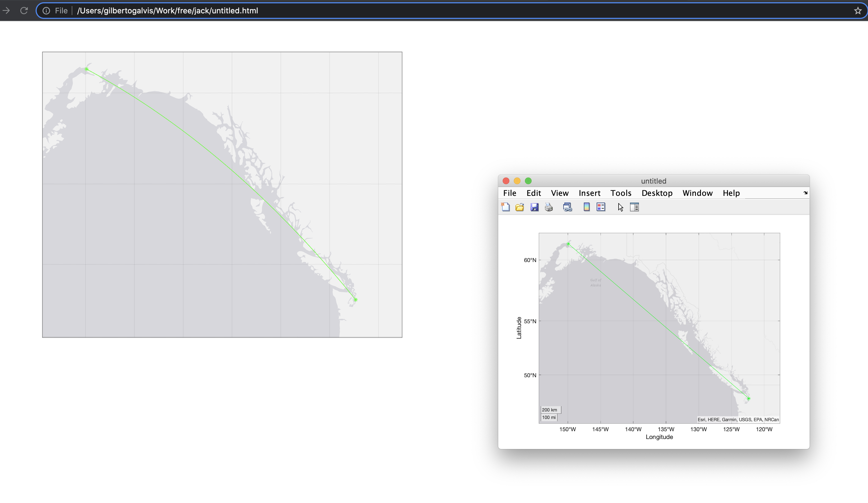Click the browser forward arrow
The height and width of the screenshot is (503, 868).
pyautogui.click(x=6, y=11)
